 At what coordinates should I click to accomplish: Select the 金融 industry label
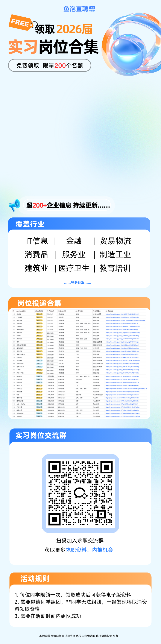click(x=74, y=241)
